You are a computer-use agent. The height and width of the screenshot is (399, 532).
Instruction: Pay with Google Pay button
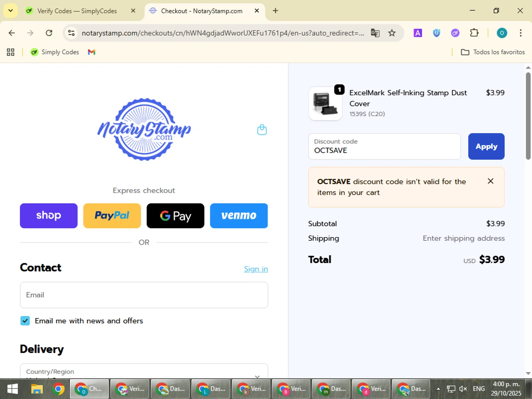175,216
